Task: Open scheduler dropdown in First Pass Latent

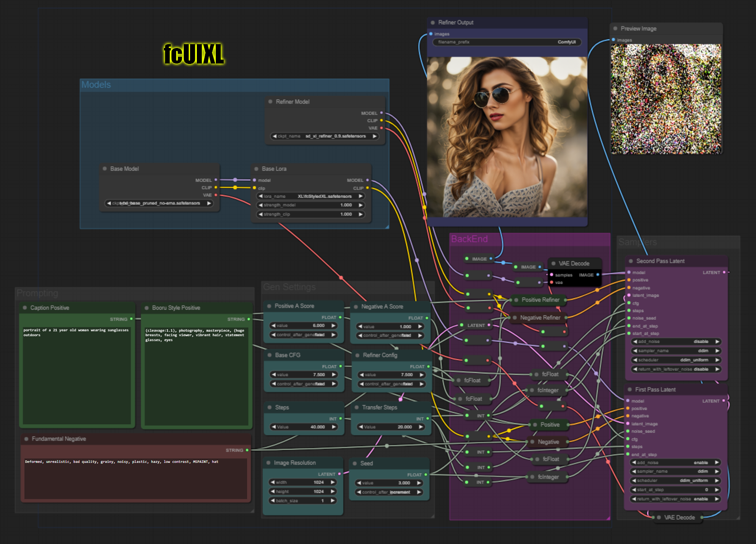Action: point(676,480)
